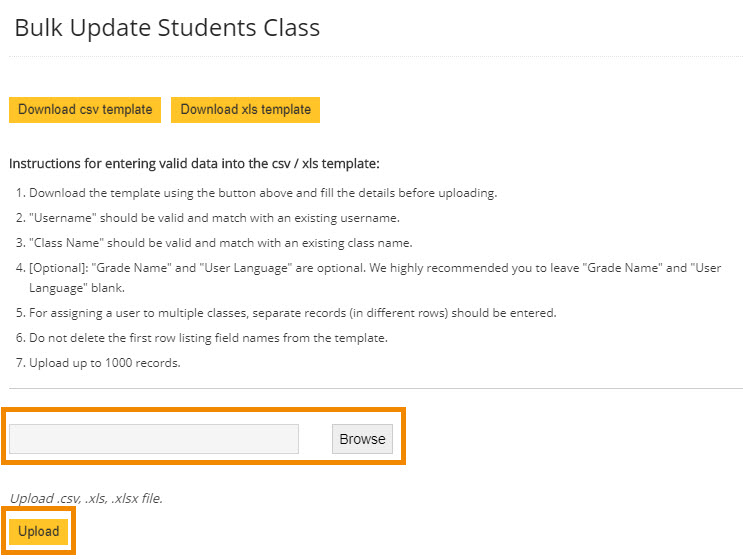This screenshot has height=559, width=743.
Task: Focus the file path text field
Action: click(154, 439)
